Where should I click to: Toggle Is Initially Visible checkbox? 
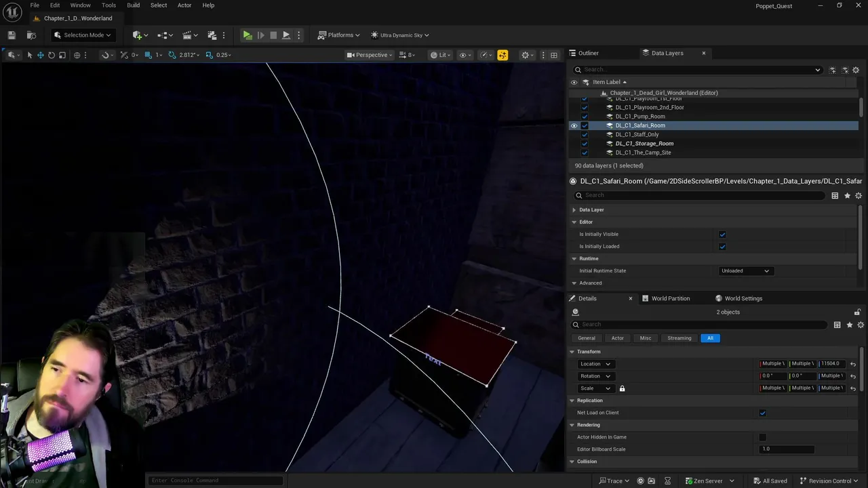722,235
